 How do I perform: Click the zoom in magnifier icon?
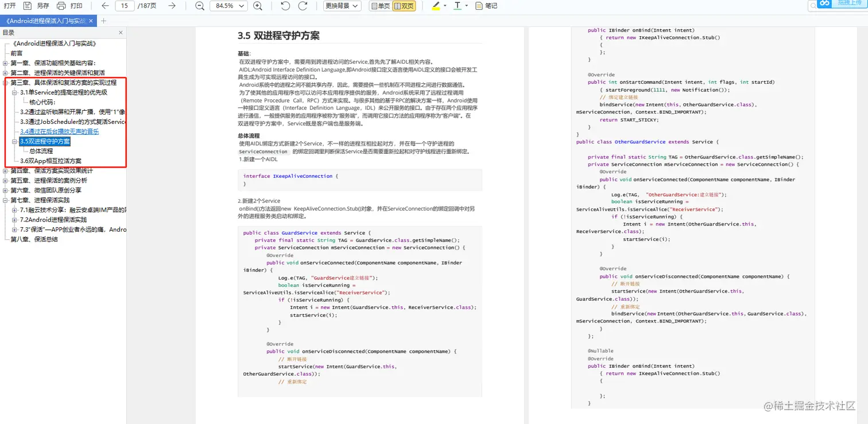[x=258, y=6]
